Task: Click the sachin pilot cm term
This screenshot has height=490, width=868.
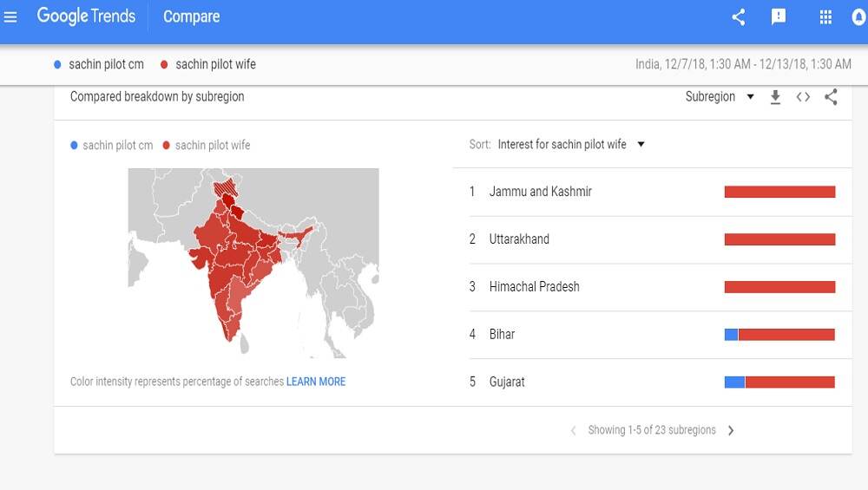Action: (x=106, y=65)
